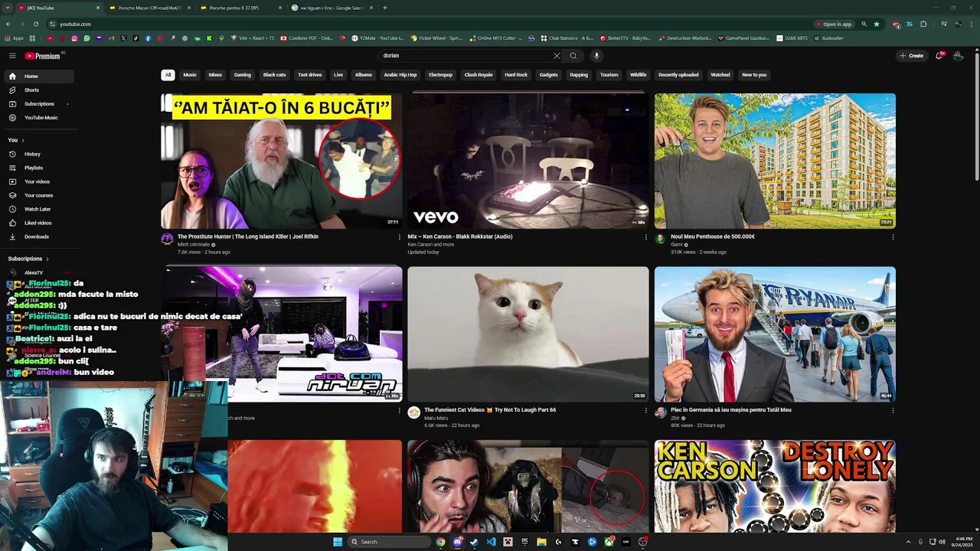Click the bookmark star in address bar
980x551 pixels.
coord(877,24)
